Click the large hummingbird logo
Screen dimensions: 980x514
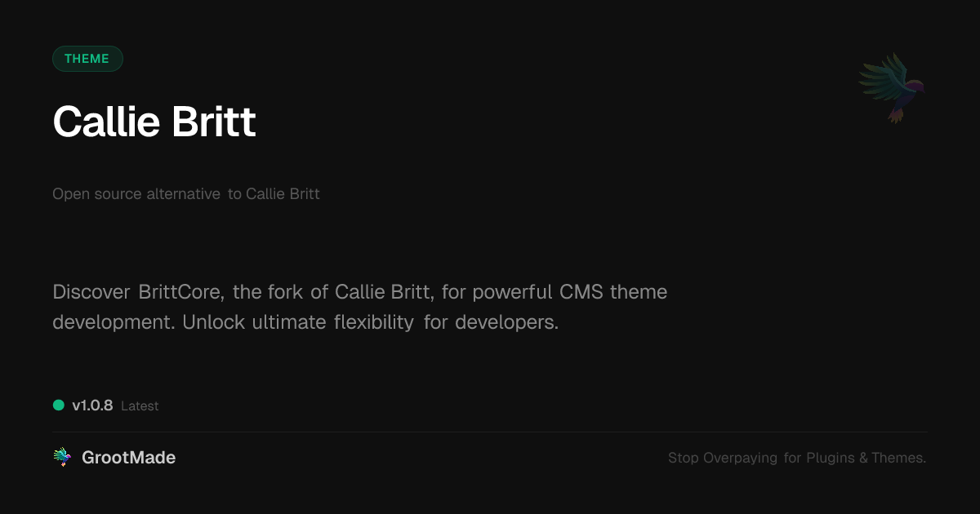pos(892,87)
